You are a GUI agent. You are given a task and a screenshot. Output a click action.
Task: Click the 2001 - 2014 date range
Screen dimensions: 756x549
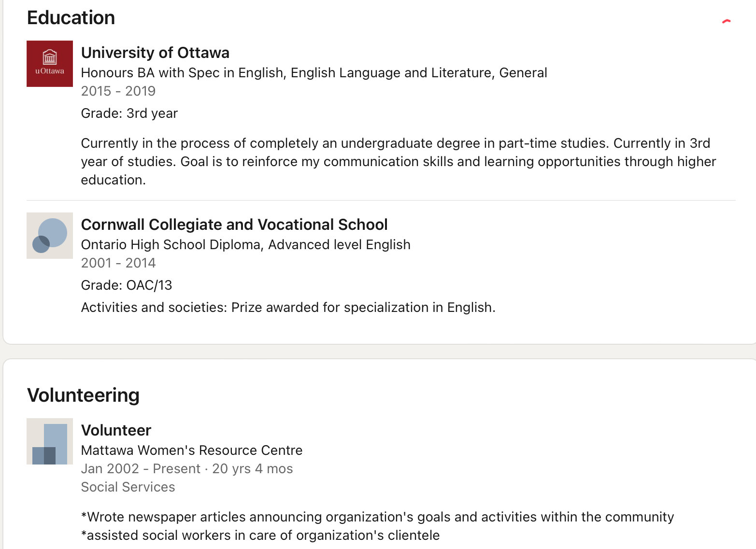(118, 263)
